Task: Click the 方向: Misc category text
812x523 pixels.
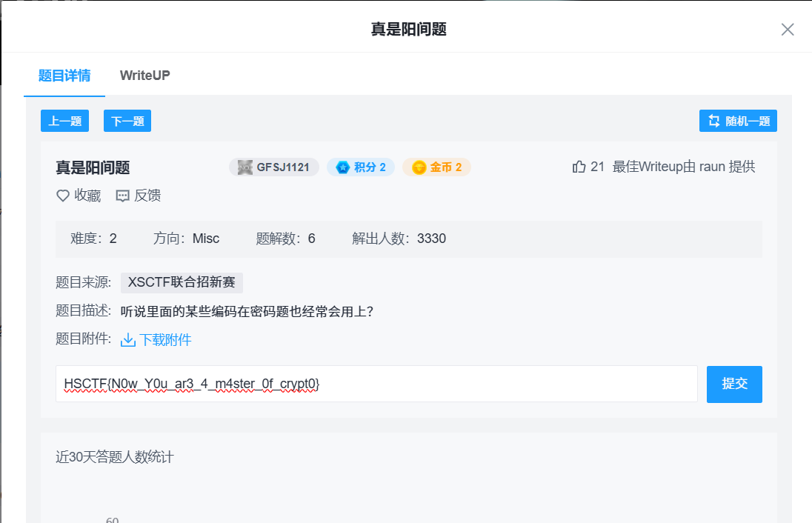Action: 187,239
